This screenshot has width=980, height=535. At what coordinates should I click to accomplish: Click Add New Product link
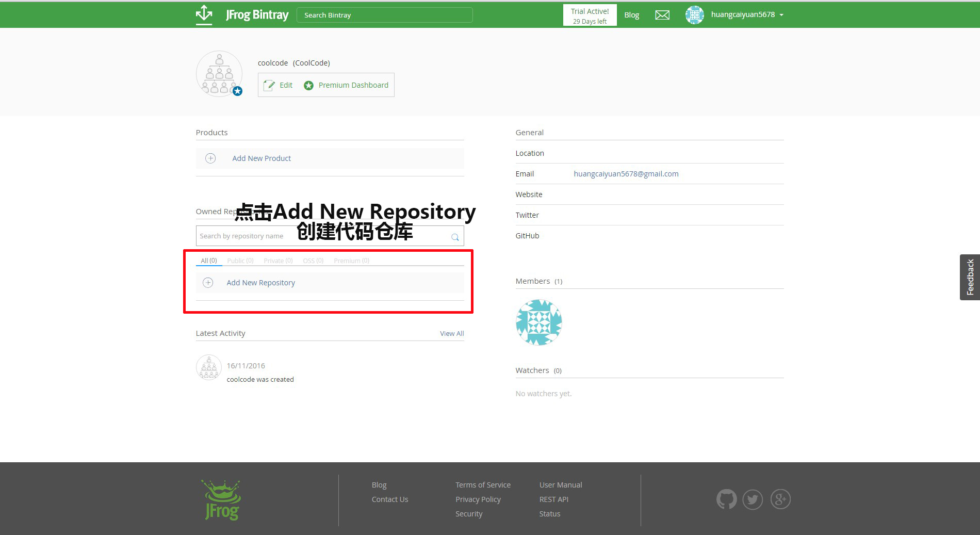pos(262,158)
